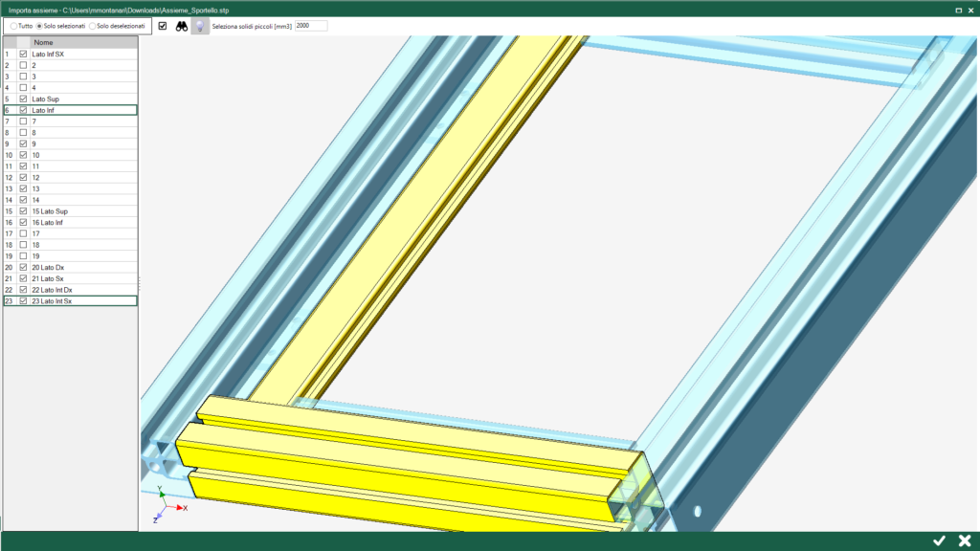Viewport: 980px width, 551px height.
Task: Toggle the lightbulb highlight icon
Action: (200, 26)
